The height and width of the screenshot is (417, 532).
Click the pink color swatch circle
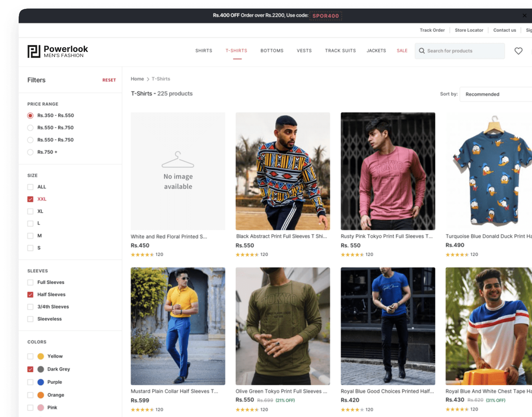click(41, 408)
